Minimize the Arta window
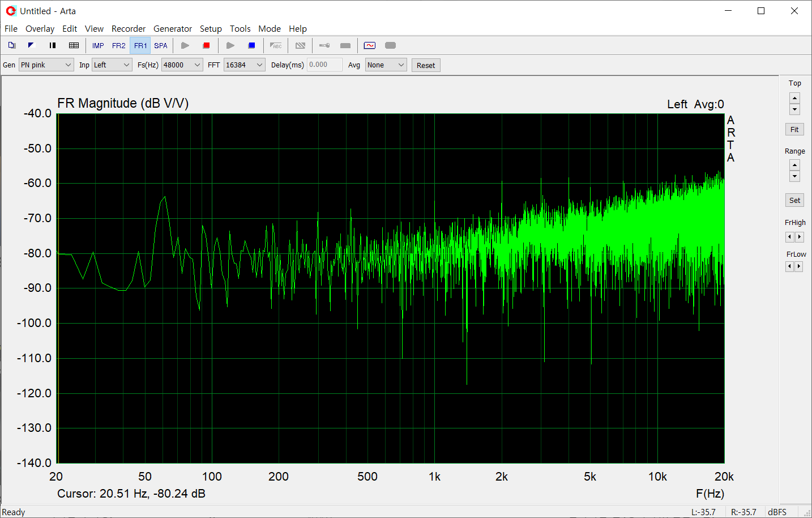 729,11
